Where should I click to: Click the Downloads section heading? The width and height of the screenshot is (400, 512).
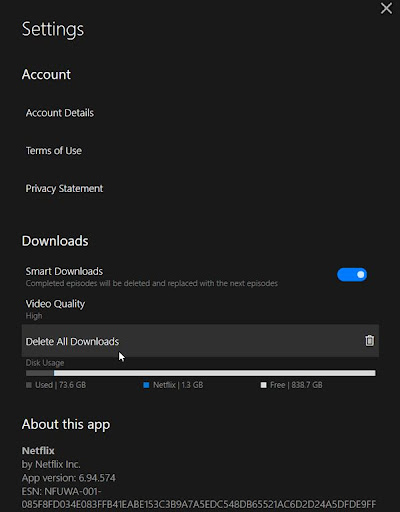click(x=55, y=241)
